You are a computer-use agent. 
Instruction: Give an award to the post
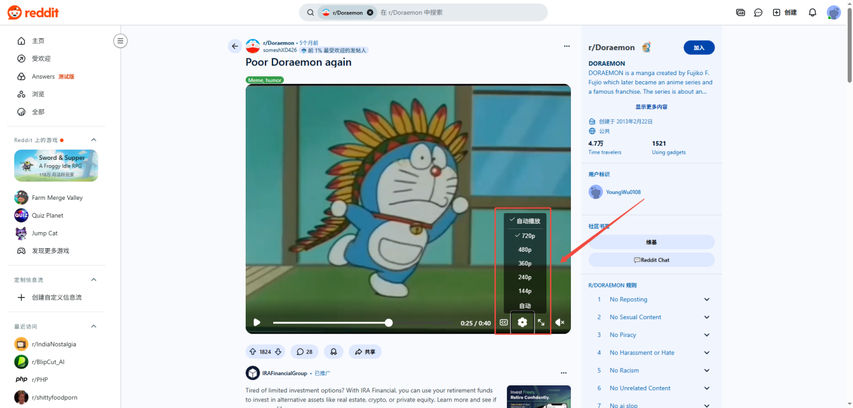click(333, 352)
